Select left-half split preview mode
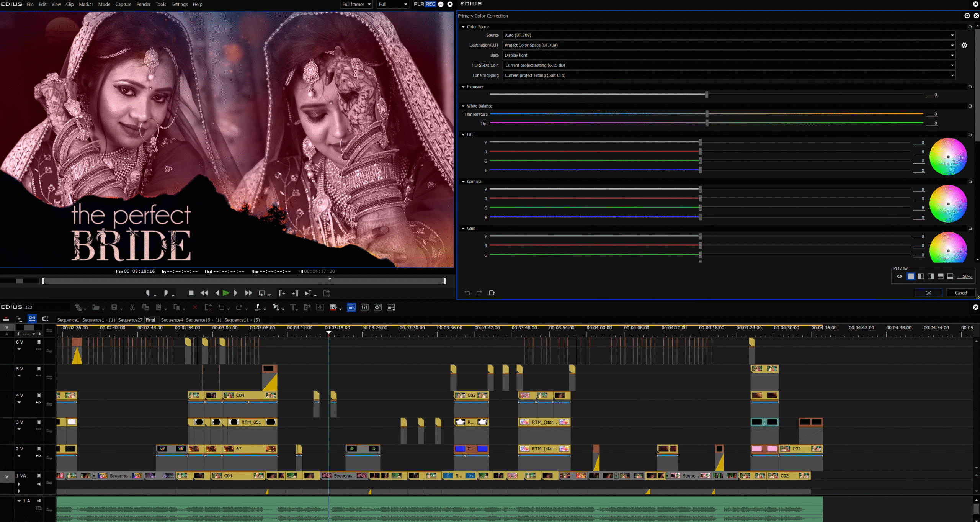980x522 pixels. click(921, 276)
